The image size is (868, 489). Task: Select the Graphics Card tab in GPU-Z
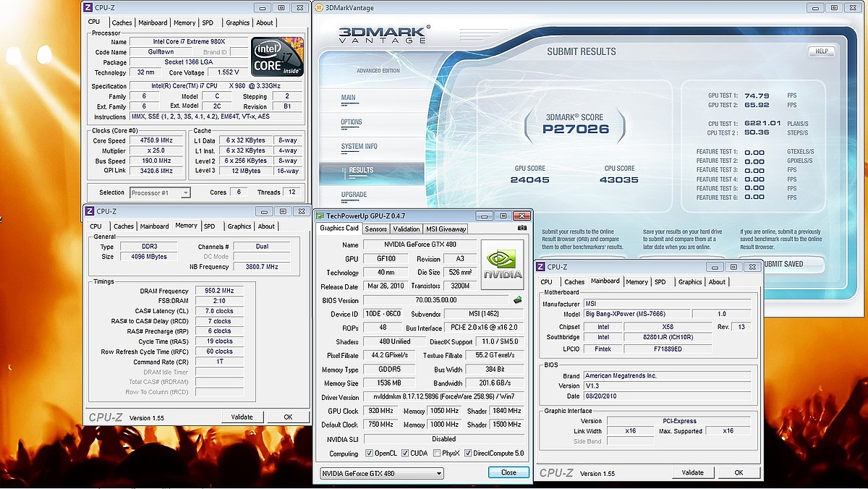click(x=339, y=229)
